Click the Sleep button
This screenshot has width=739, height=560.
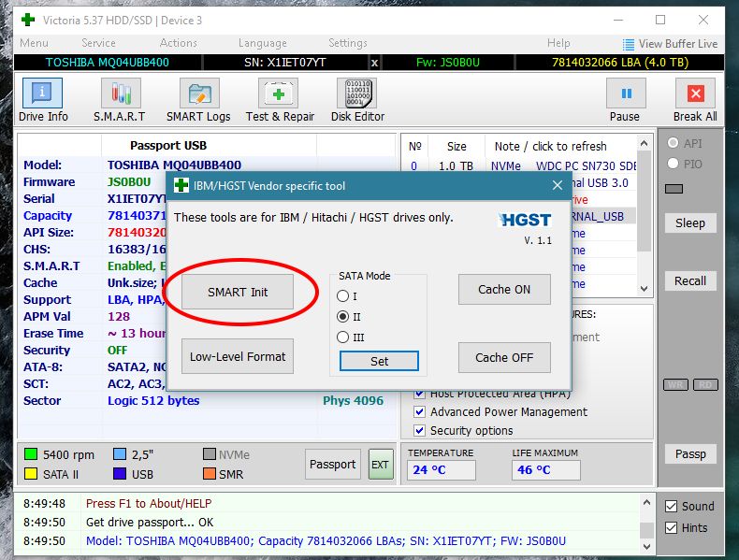[x=690, y=223]
